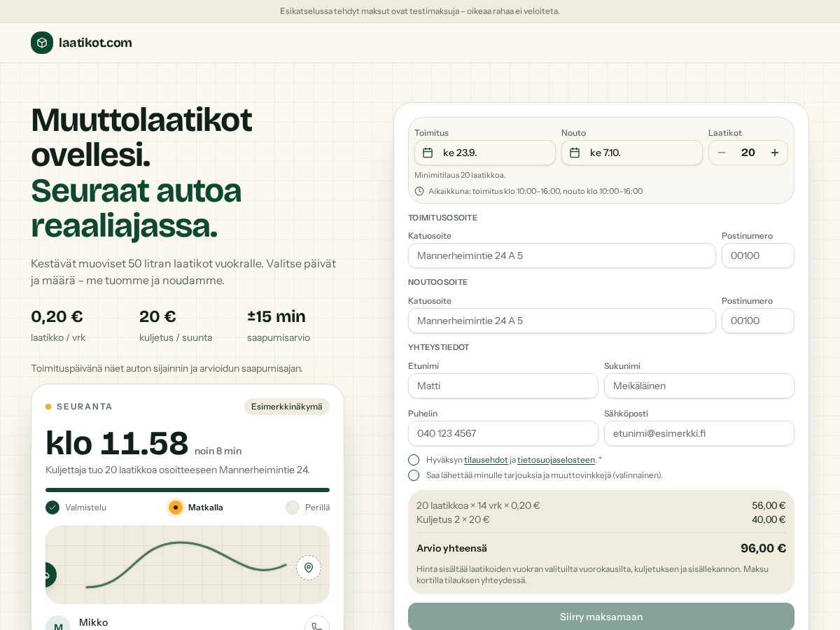
Task: Click the clock icon beside Aikaikkuna
Action: pos(419,191)
